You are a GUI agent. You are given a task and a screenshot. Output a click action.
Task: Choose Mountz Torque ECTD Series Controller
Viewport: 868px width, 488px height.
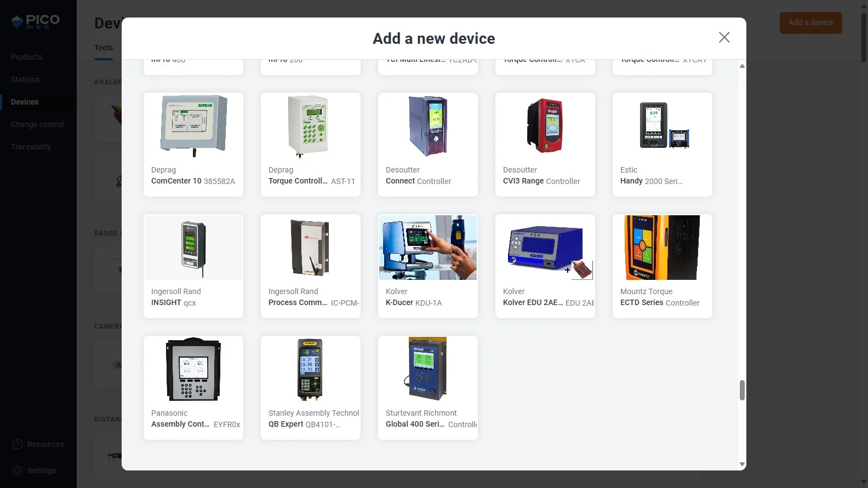click(x=663, y=266)
